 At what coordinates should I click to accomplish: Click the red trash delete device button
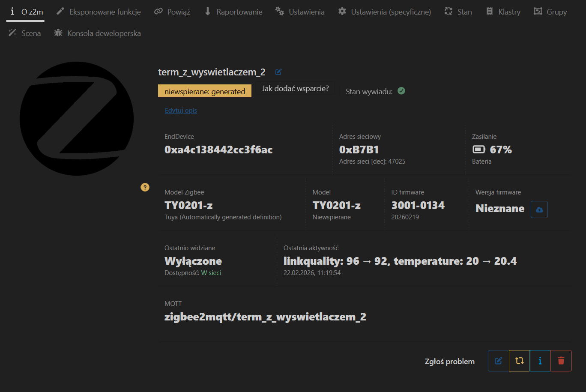pyautogui.click(x=561, y=361)
